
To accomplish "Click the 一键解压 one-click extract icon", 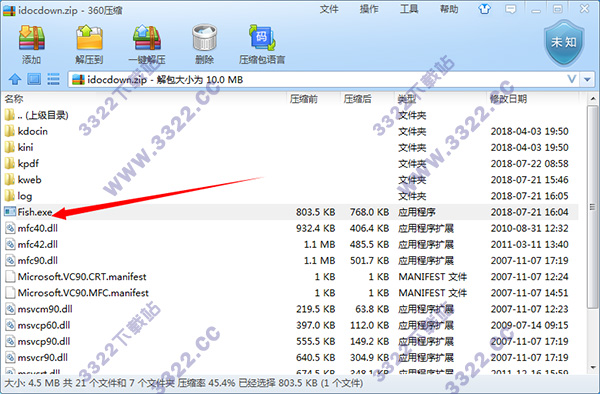I will (x=147, y=38).
